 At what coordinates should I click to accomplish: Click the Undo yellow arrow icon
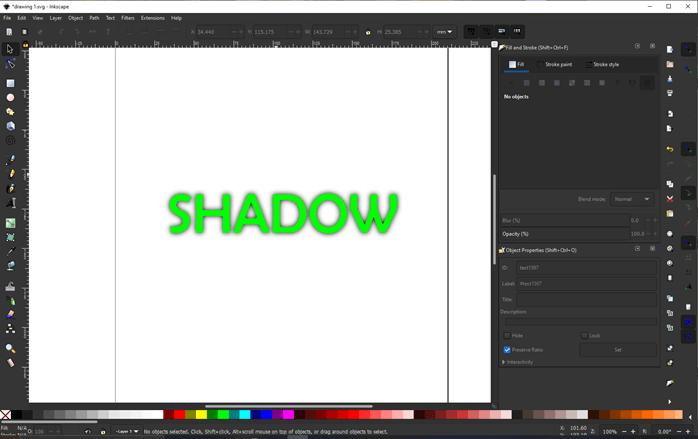tap(670, 149)
